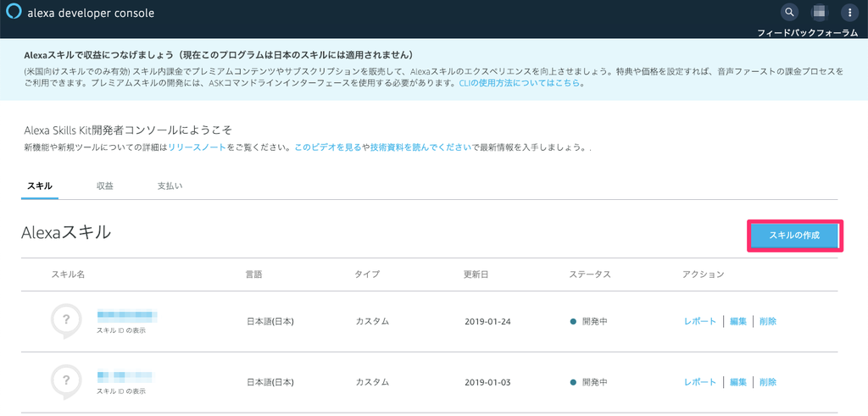Select the スキル tab

(40, 186)
